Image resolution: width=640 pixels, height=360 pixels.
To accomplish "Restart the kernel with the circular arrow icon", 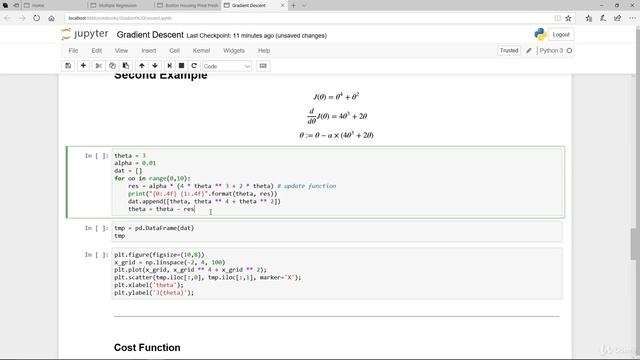I will [x=194, y=66].
